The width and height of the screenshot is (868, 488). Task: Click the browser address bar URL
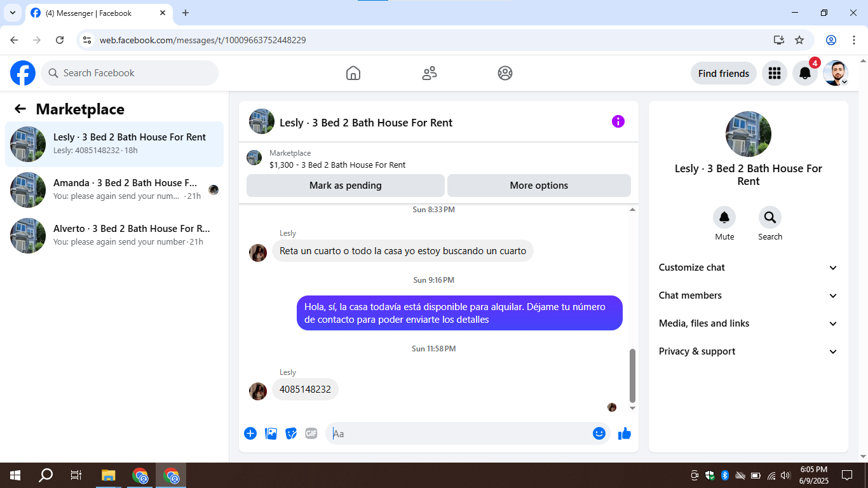(x=203, y=40)
